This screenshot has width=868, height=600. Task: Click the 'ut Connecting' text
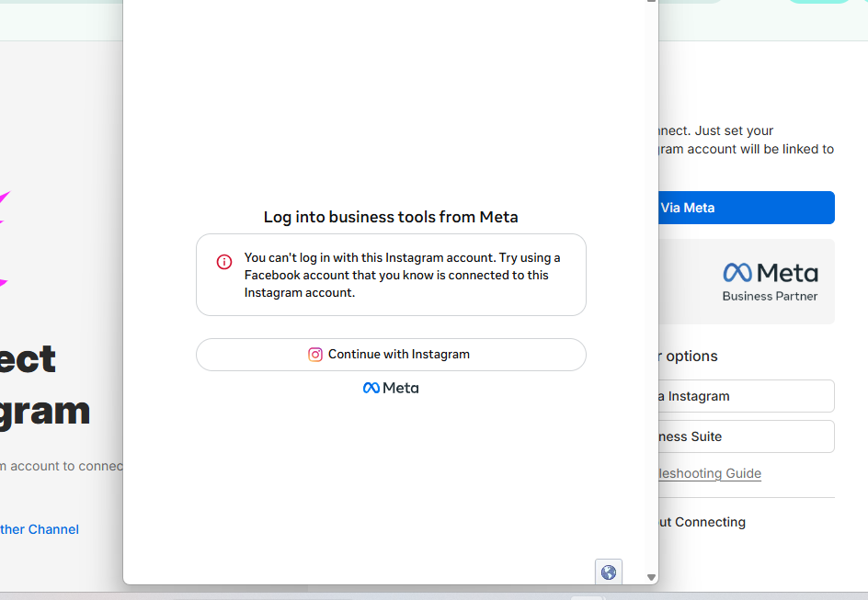(702, 522)
